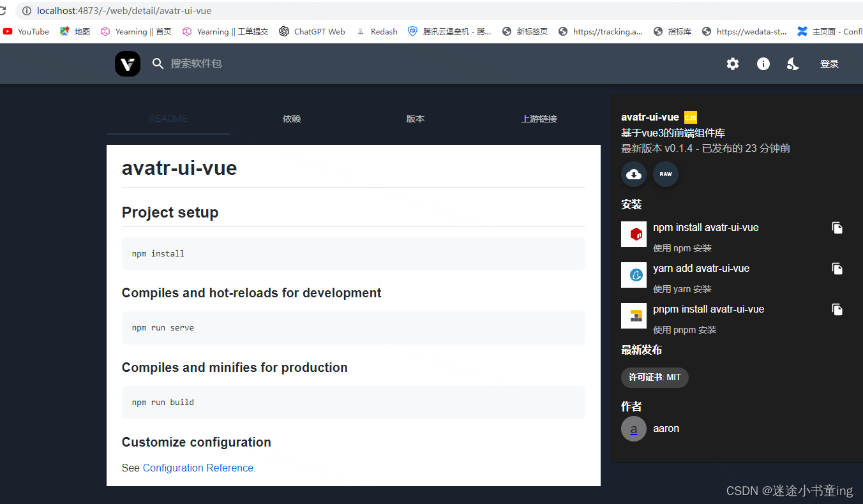
Task: Open the Redash bookmark
Action: (x=377, y=31)
